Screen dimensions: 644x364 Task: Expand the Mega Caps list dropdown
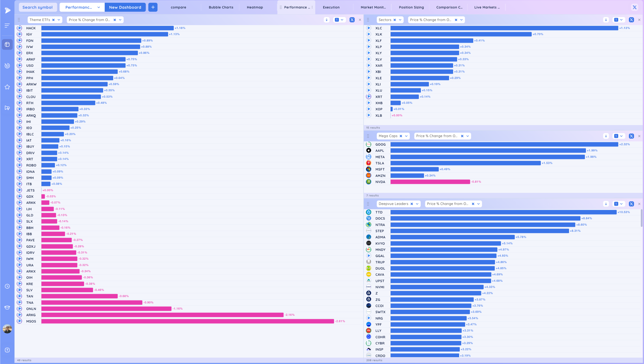(406, 136)
